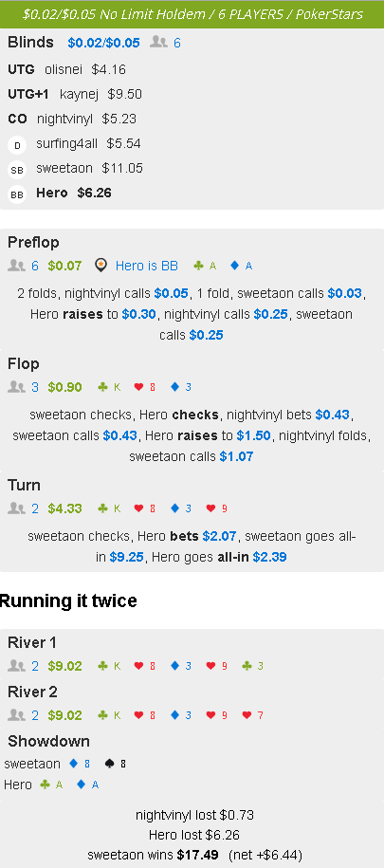This screenshot has width=384, height=868.
Task: Click the SB badge next to sweetaon
Action: [17, 170]
